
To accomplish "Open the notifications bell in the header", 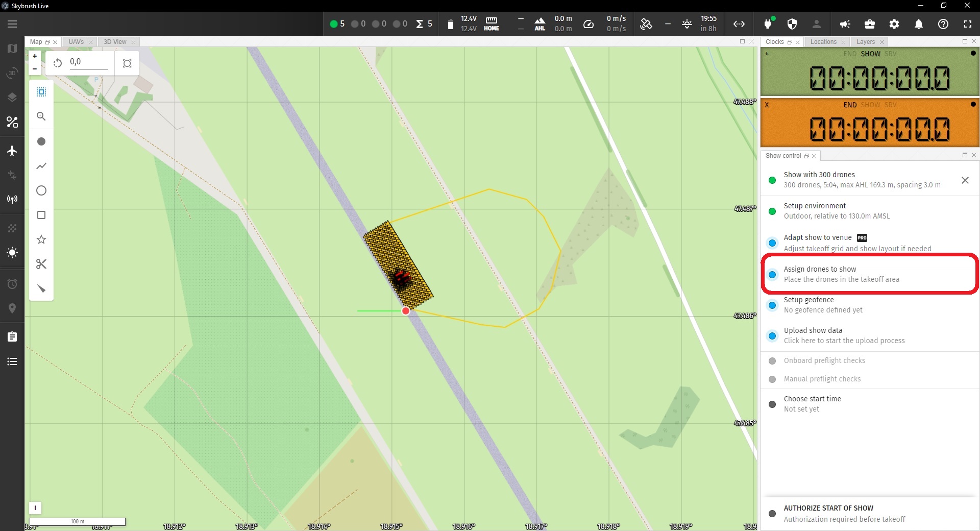I will pos(918,24).
